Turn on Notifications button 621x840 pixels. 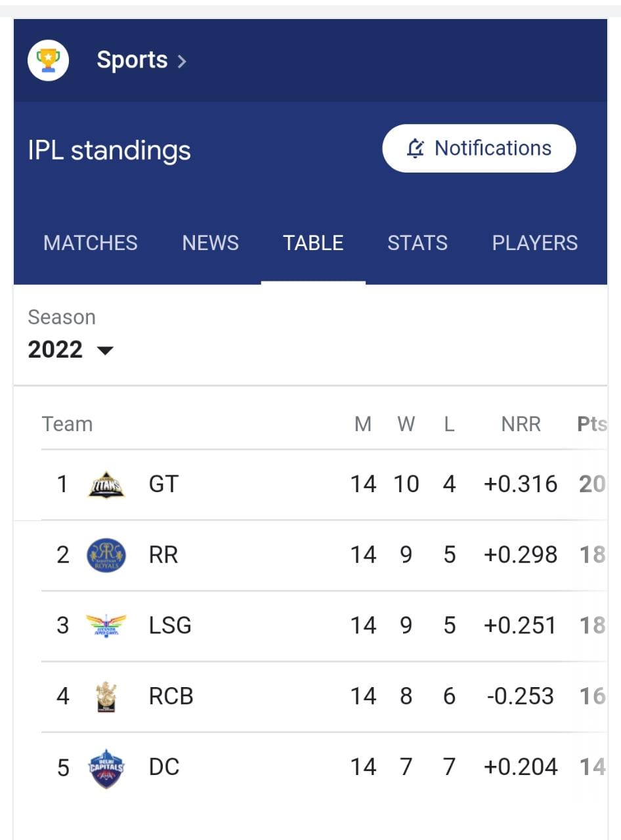(479, 148)
